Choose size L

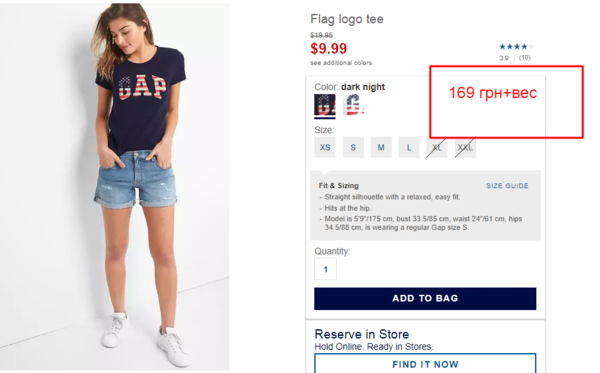[409, 147]
